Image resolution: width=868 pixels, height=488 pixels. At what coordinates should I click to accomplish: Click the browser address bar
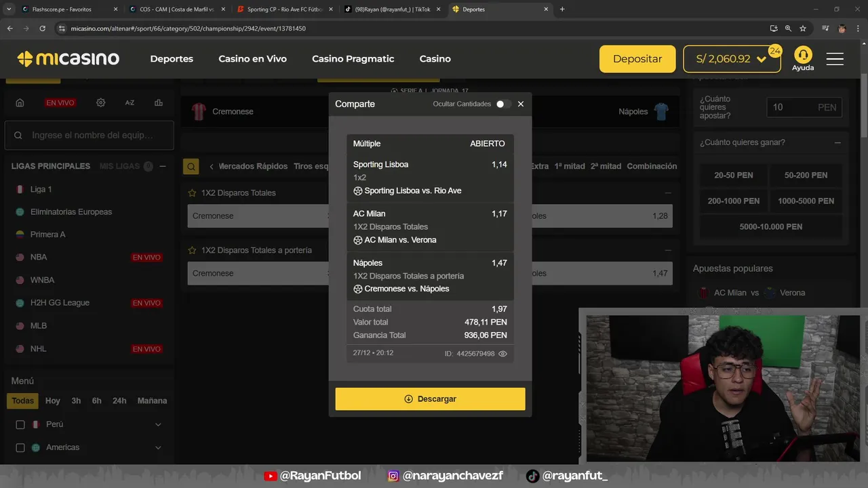407,28
